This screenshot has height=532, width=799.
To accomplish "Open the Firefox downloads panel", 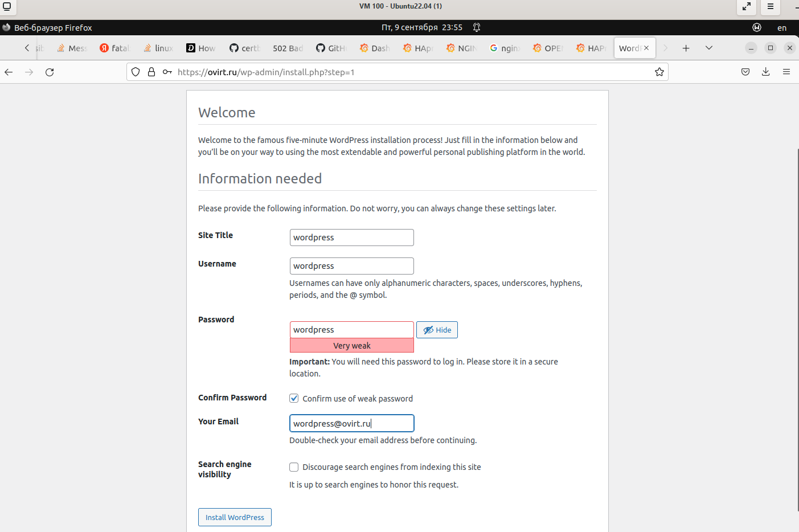I will [x=766, y=72].
